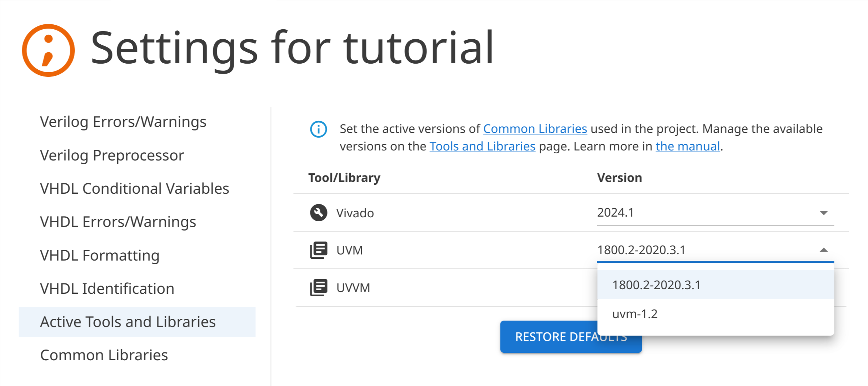Image resolution: width=868 pixels, height=386 pixels.
Task: Collapse the UVM version dropdown arrow
Action: point(824,250)
